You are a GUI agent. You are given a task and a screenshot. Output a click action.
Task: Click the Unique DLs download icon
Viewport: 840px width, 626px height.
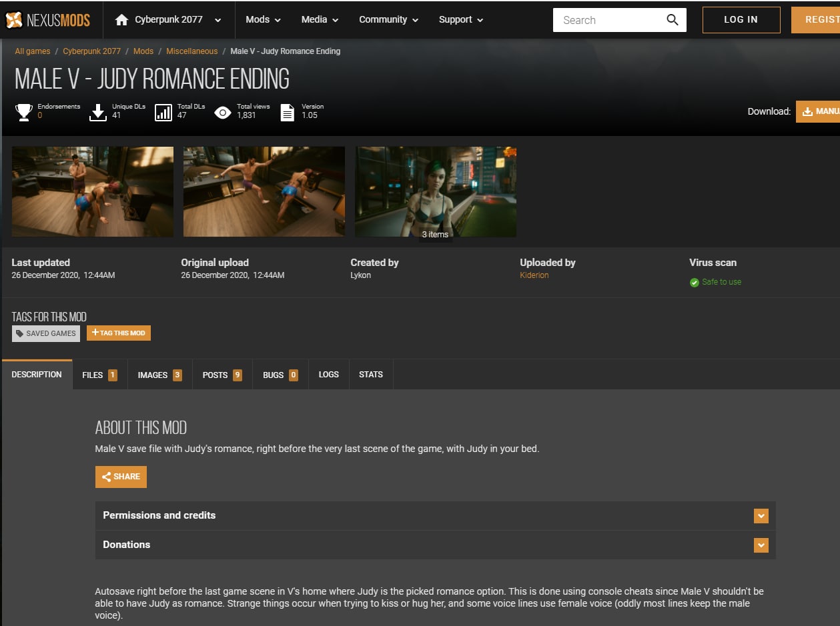(98, 112)
